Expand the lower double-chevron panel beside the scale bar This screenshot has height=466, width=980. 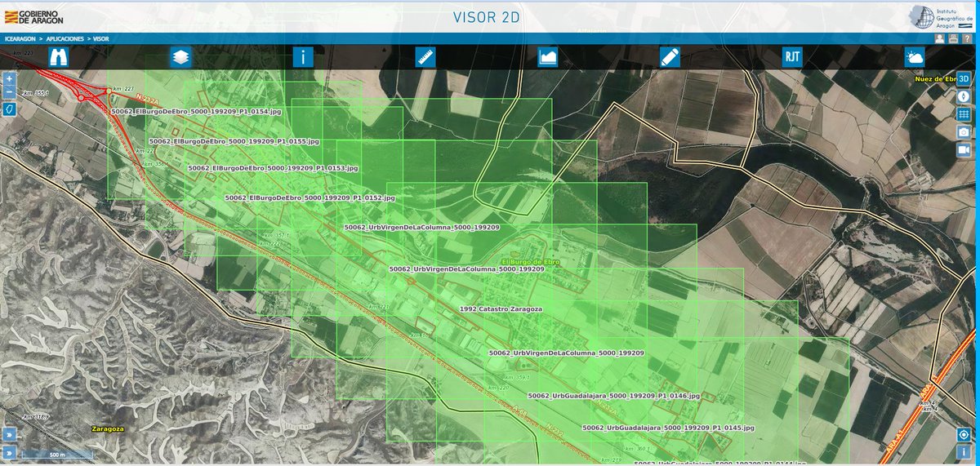tap(9, 451)
